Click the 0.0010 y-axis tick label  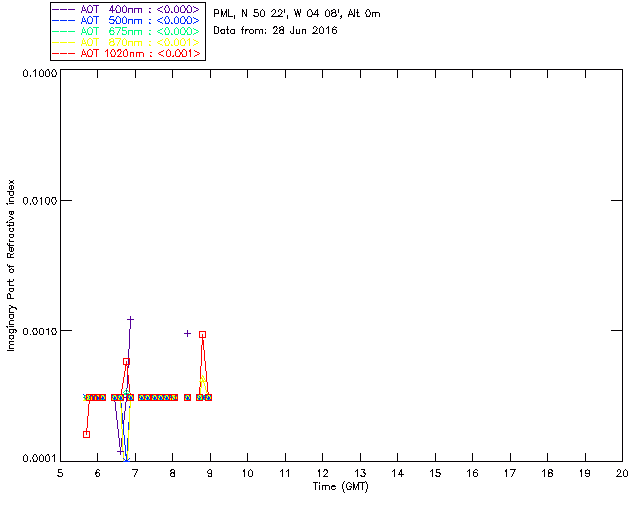pyautogui.click(x=40, y=331)
